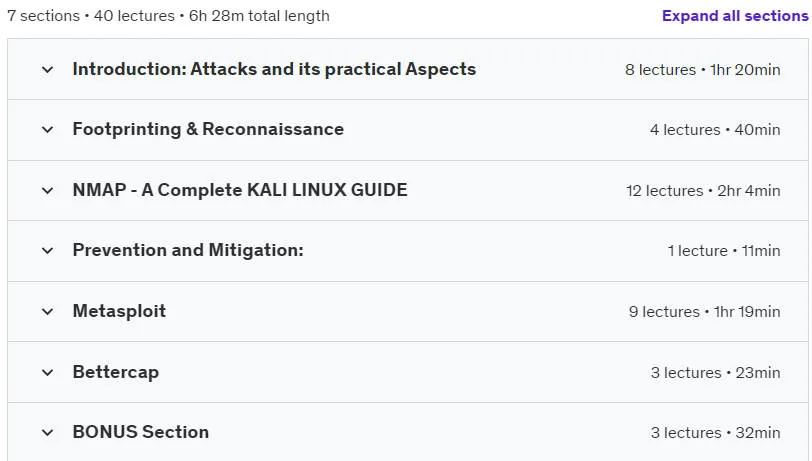The height and width of the screenshot is (461, 812).
Task: Select the Prevention and Mitigation heading
Action: coord(188,250)
